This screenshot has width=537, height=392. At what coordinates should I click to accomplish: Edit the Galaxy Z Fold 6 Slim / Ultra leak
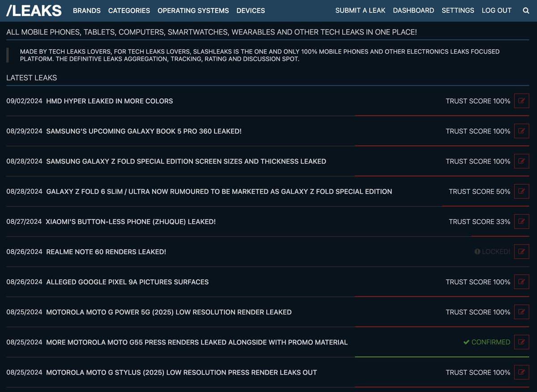point(521,192)
